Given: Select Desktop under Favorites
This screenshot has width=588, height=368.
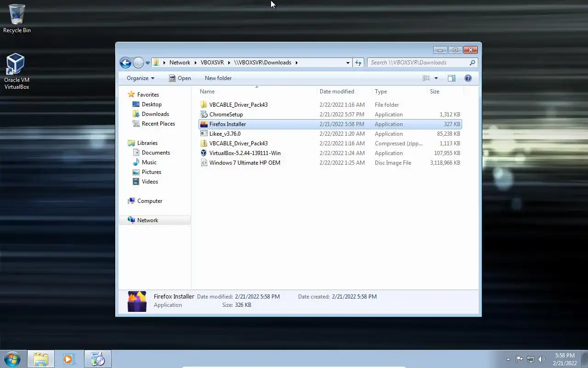Looking at the screenshot, I should click(x=152, y=104).
